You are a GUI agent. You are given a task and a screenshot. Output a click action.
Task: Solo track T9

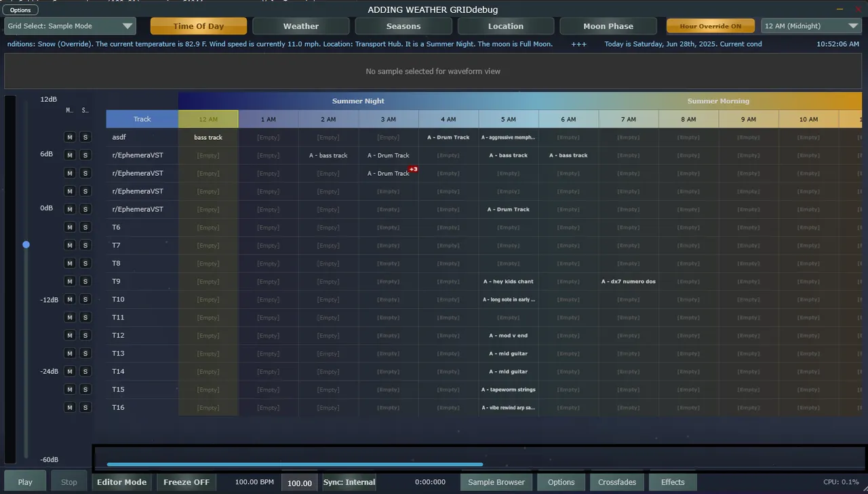85,282
